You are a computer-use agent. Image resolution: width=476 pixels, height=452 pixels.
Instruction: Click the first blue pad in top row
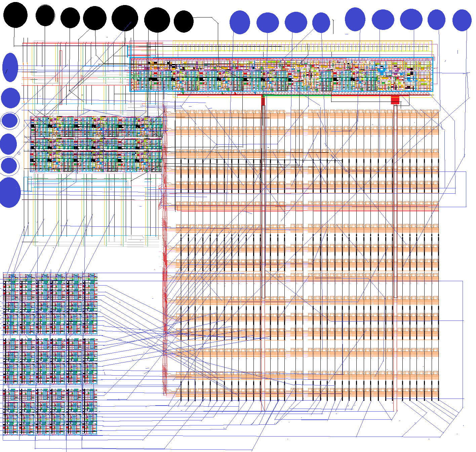coord(240,22)
